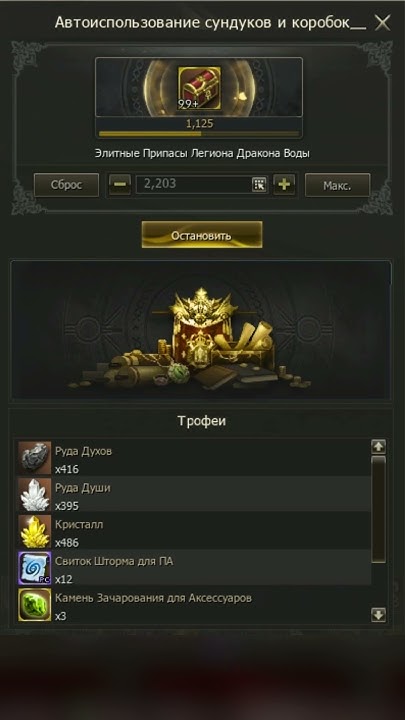The width and height of the screenshot is (405, 720).
Task: Select the Свиток Шторма для ПА row
Action: click(194, 568)
